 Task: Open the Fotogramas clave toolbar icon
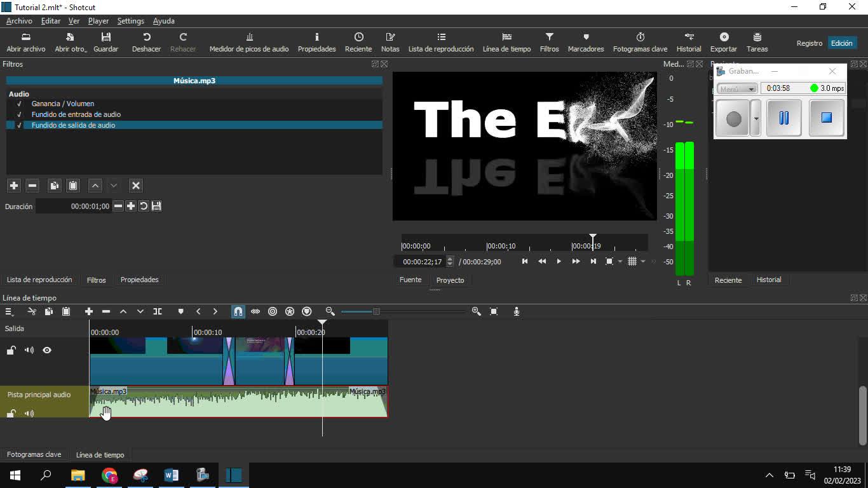click(x=640, y=42)
